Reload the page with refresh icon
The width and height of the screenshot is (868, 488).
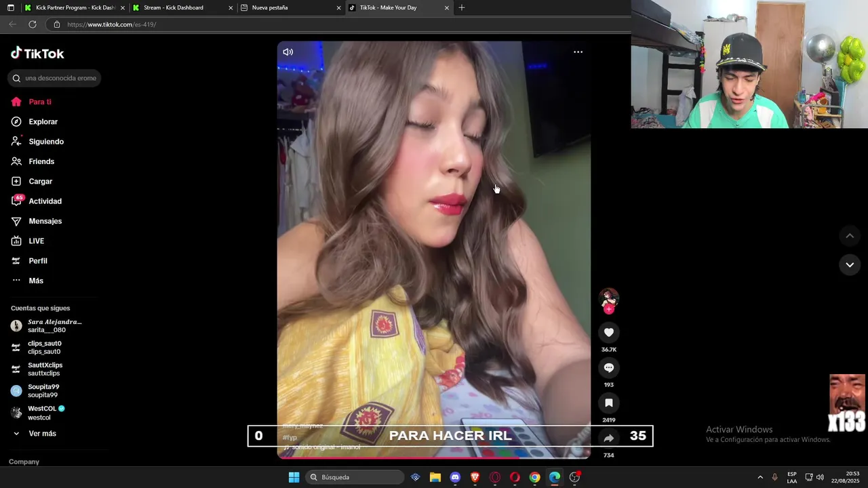pyautogui.click(x=32, y=24)
